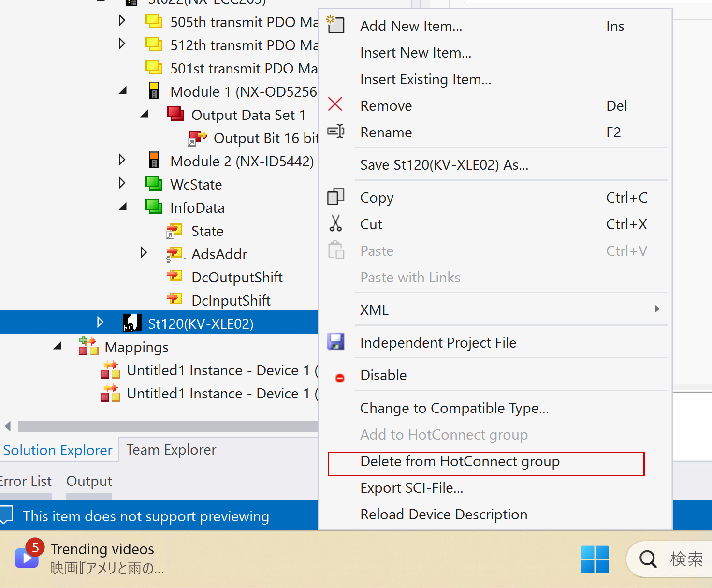The width and height of the screenshot is (712, 588).
Task: Expand the St120(KV-XLE02) tree node
Action: pyautogui.click(x=100, y=323)
